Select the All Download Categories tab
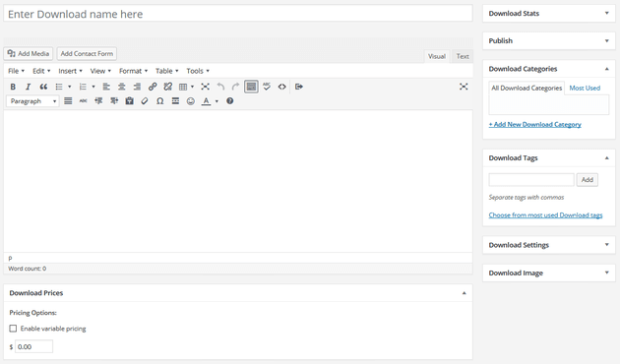The width and height of the screenshot is (620, 364). pyautogui.click(x=527, y=89)
